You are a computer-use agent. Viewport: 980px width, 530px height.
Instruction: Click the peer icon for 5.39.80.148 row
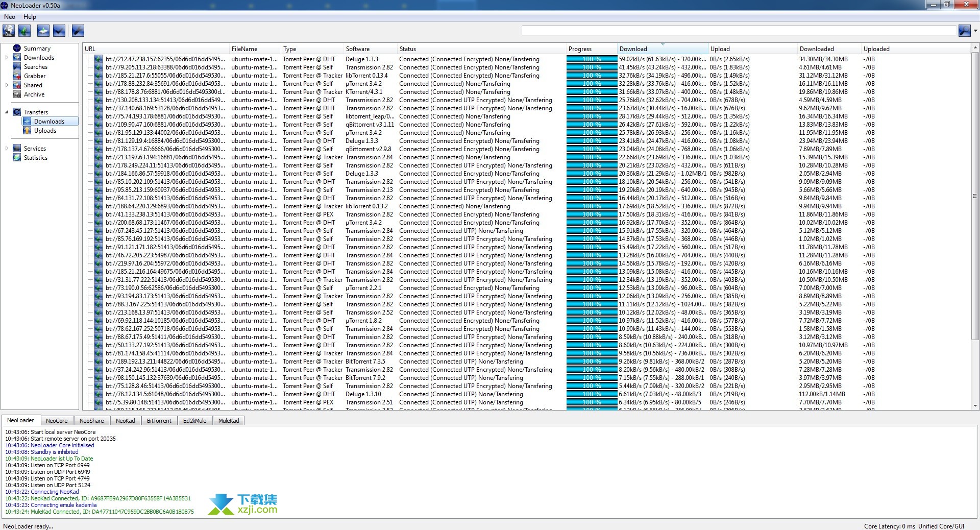99,402
